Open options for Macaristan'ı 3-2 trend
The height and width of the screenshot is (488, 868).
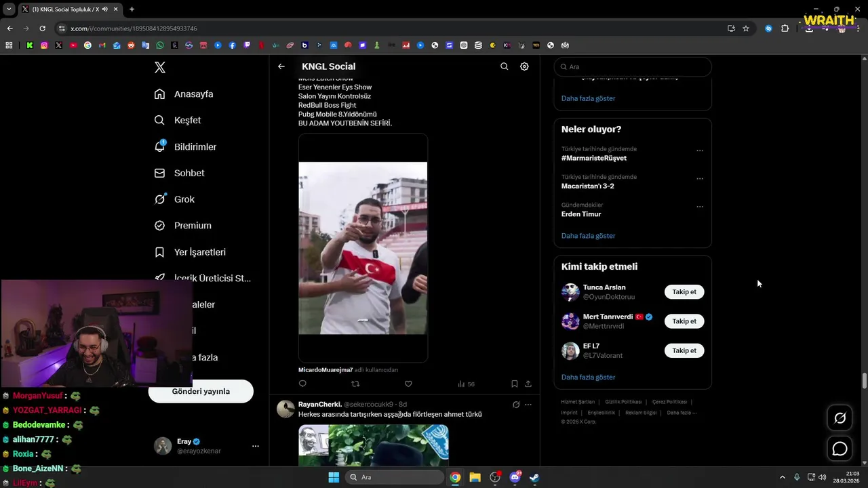[700, 178]
